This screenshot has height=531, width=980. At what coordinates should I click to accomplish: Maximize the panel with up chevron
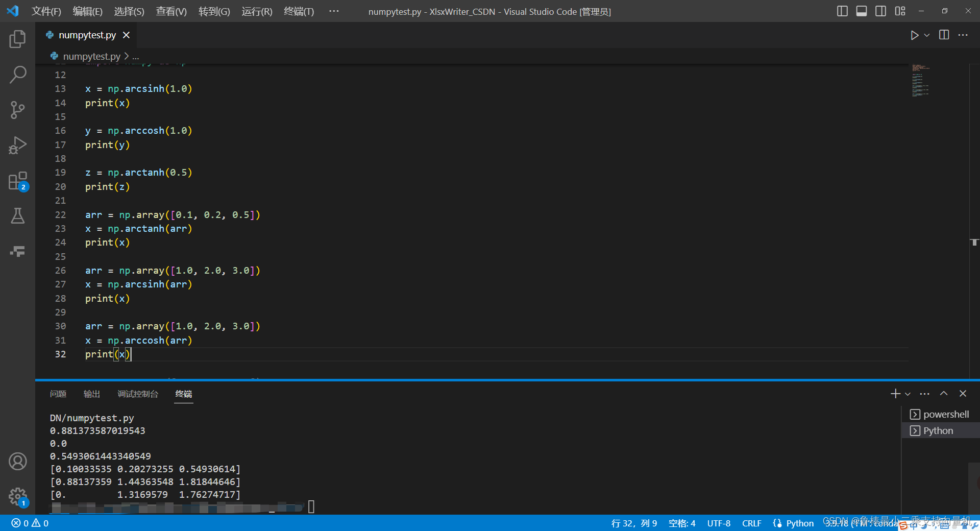click(x=944, y=394)
